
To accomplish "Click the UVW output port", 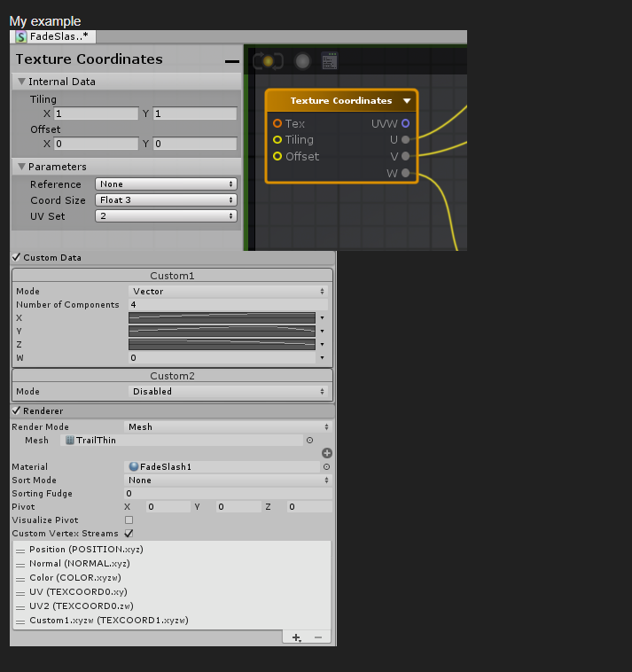I will (406, 123).
